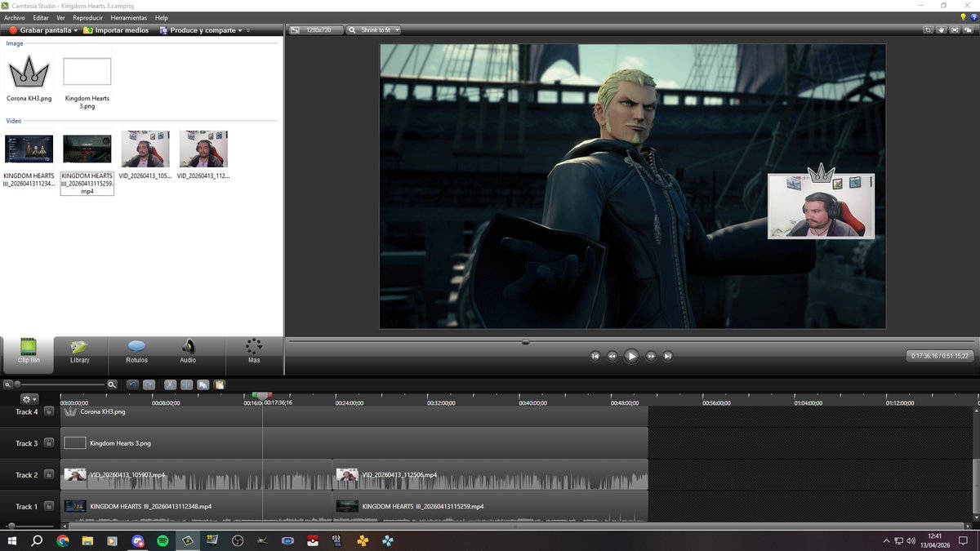This screenshot has width=980, height=551.
Task: Open Chrome from the taskbar
Action: tap(63, 540)
